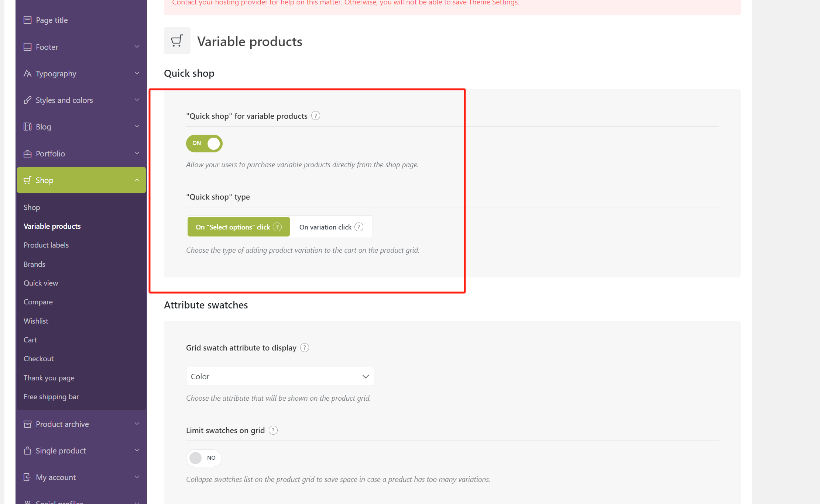The image size is (820, 504).
Task: Open the Color attribute dropdown
Action: [x=280, y=376]
